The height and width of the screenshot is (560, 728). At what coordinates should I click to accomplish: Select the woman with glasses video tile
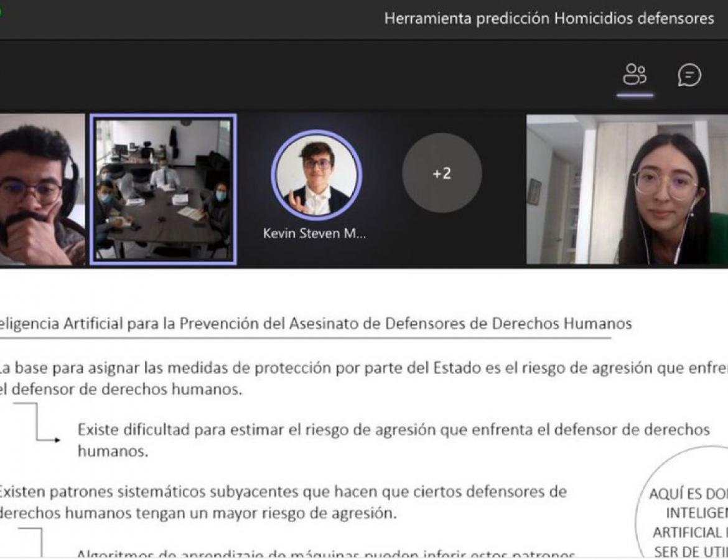click(627, 189)
